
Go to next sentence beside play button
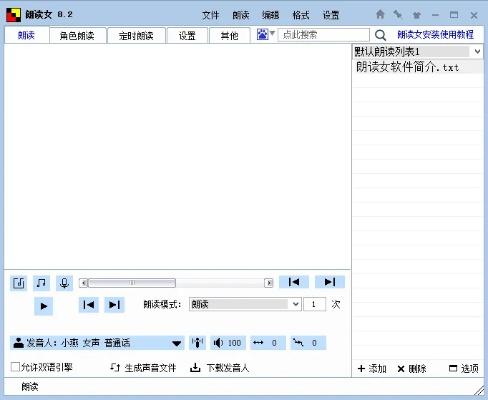coord(114,305)
